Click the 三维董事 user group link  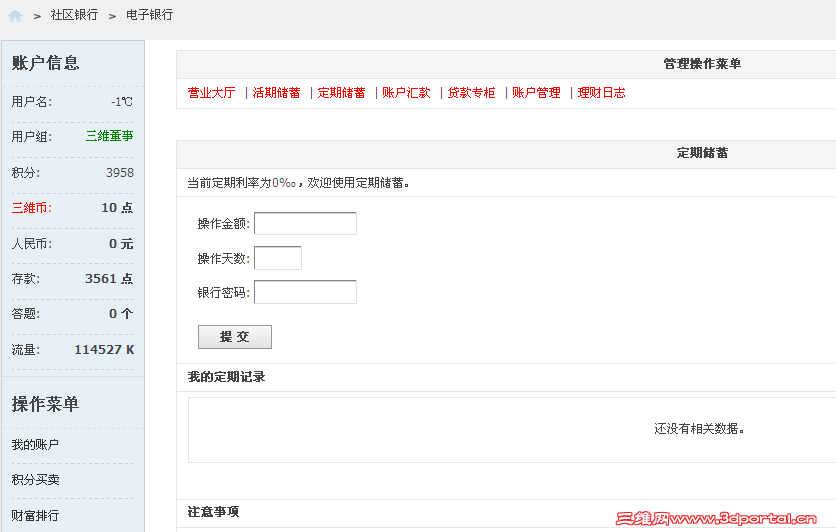click(109, 136)
